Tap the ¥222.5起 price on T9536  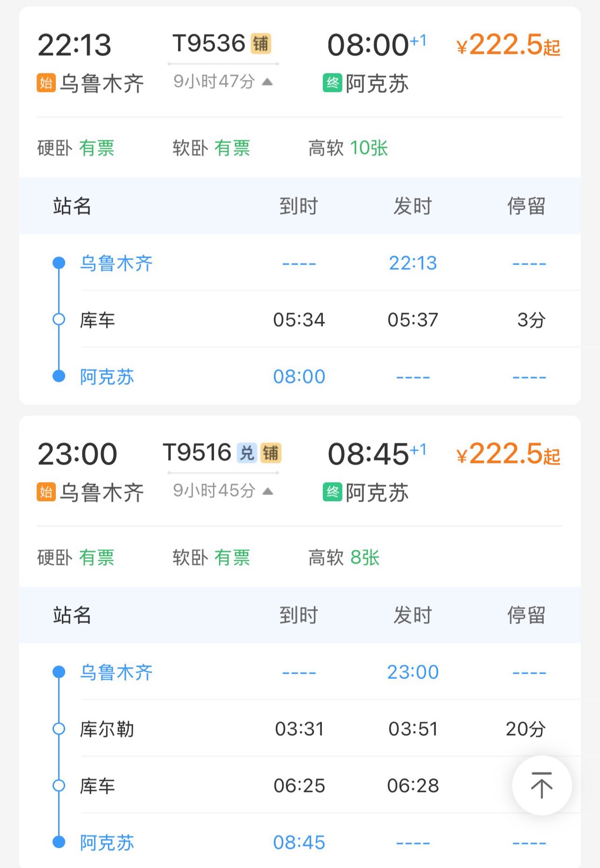[508, 46]
